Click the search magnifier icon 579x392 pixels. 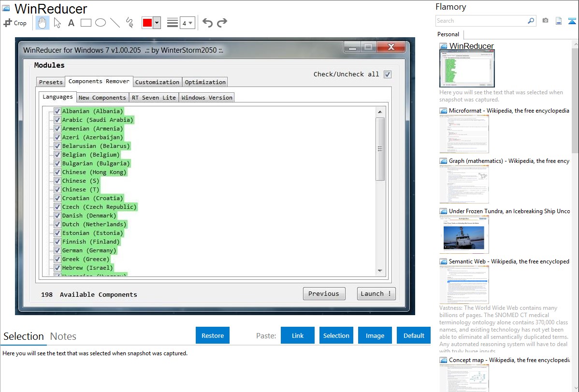point(531,21)
